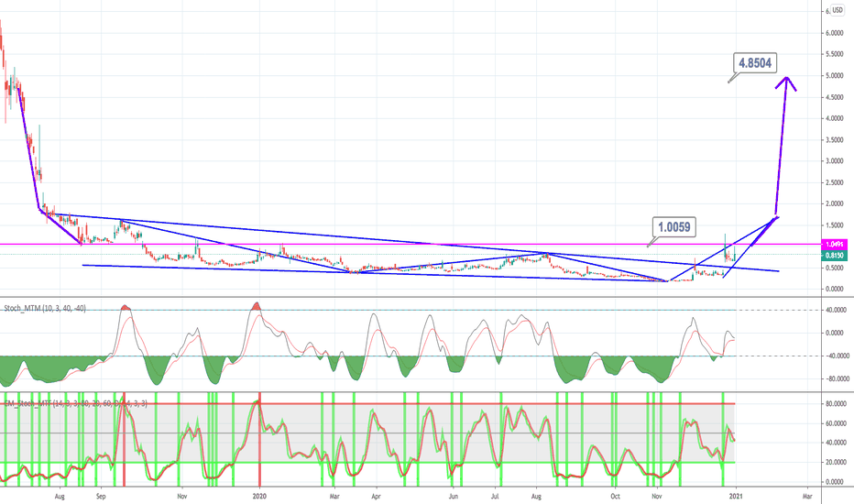Screen dimensions: 854x504
Task: Click the Sep label on time axis
Action: click(x=101, y=497)
